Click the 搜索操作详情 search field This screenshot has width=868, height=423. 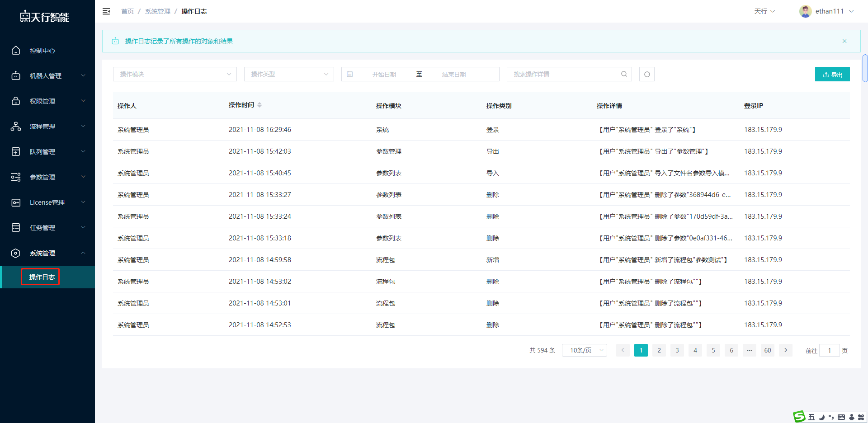[x=561, y=74]
